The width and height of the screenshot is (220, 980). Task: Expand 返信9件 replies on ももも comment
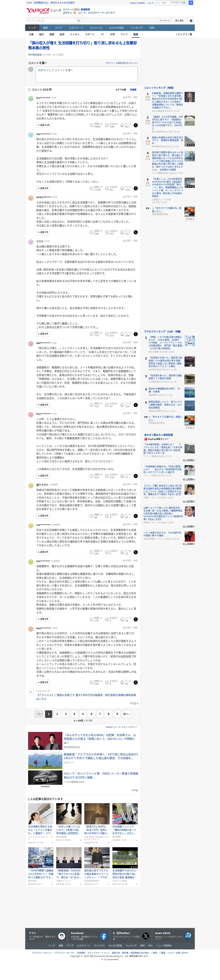pos(43,334)
